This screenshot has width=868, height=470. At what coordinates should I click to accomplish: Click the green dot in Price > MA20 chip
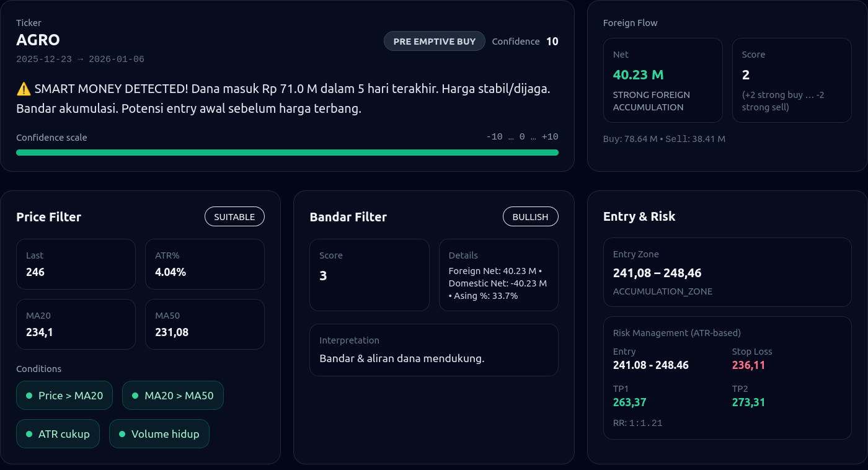[x=29, y=396]
